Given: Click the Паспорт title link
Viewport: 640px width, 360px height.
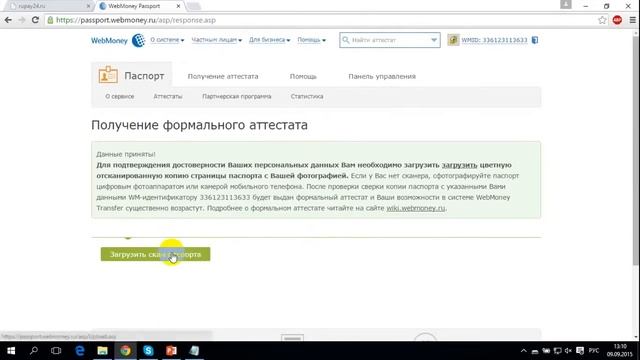Looking at the screenshot, I should [144, 76].
